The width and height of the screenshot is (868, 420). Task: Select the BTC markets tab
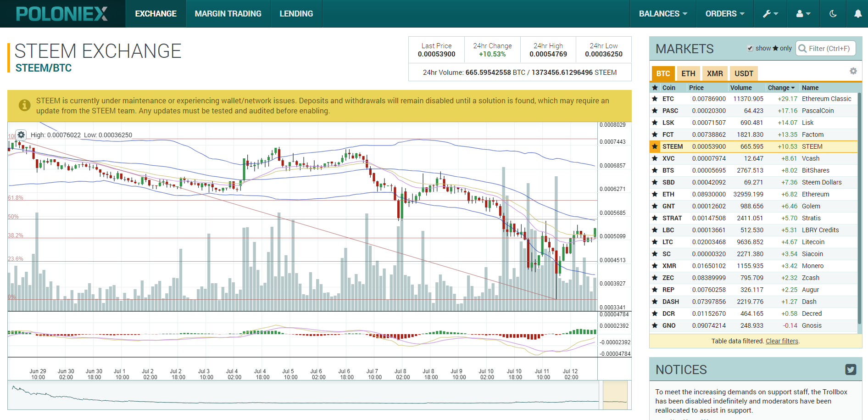pyautogui.click(x=663, y=73)
